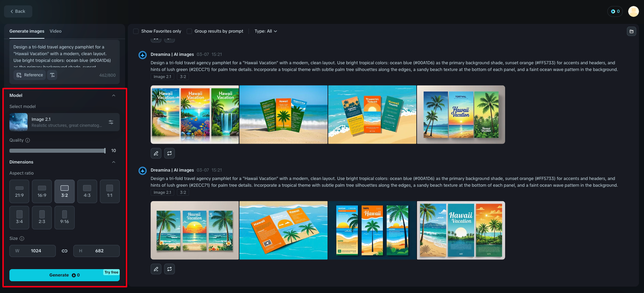Click the quality value 10
The image size is (644, 293).
click(114, 151)
